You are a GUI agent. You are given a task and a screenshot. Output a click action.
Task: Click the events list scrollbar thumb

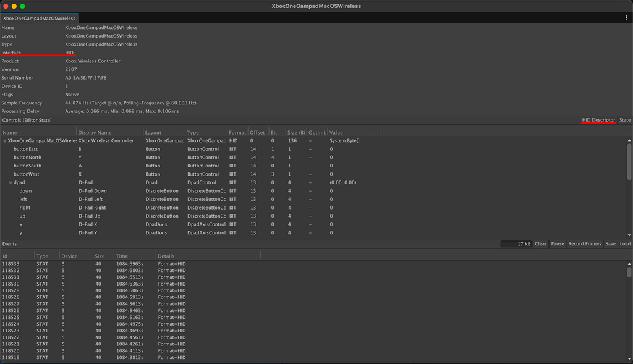pyautogui.click(x=629, y=273)
